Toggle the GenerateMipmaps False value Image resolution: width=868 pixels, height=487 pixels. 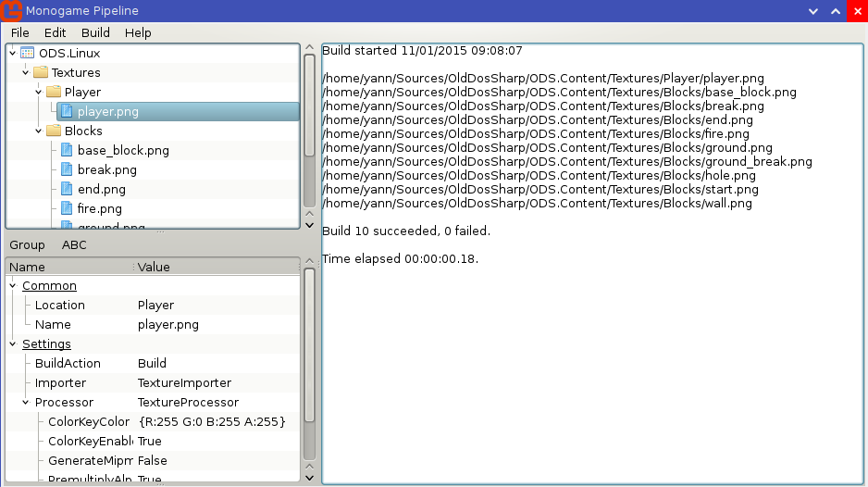[153, 460]
